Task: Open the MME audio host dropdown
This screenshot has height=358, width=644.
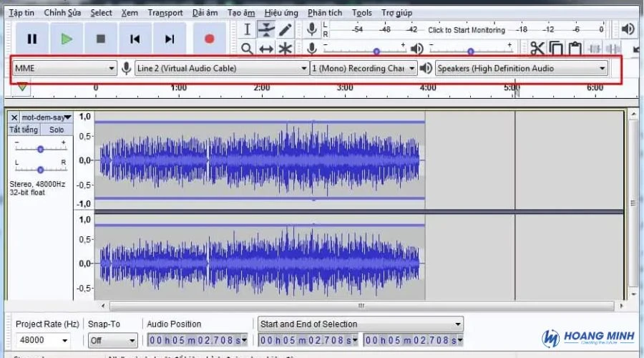Action: [x=64, y=68]
